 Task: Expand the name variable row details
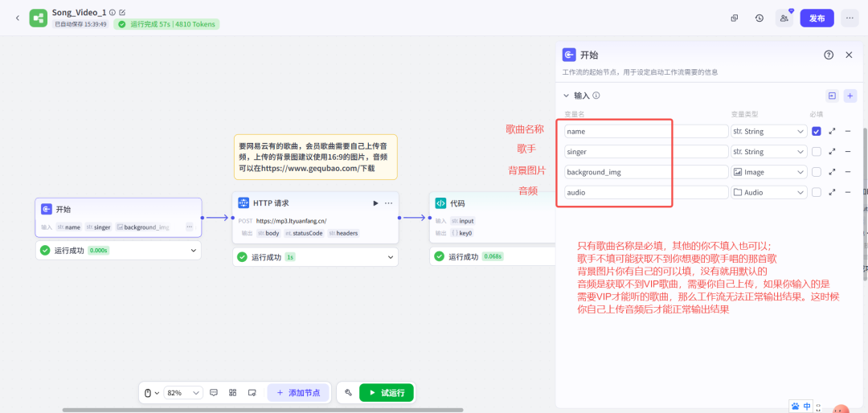(x=832, y=131)
